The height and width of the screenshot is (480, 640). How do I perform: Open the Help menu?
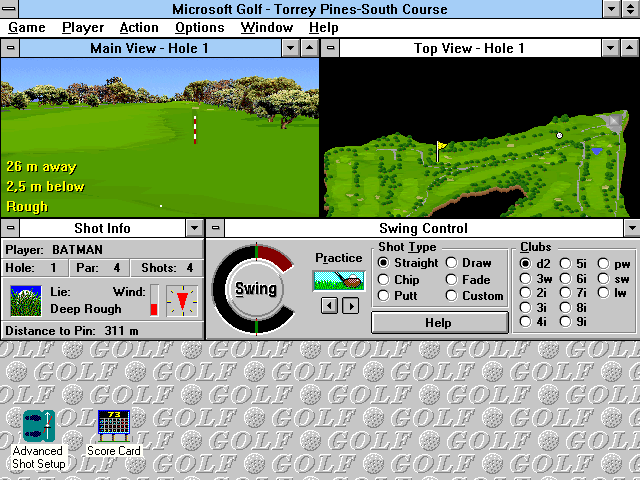324,27
